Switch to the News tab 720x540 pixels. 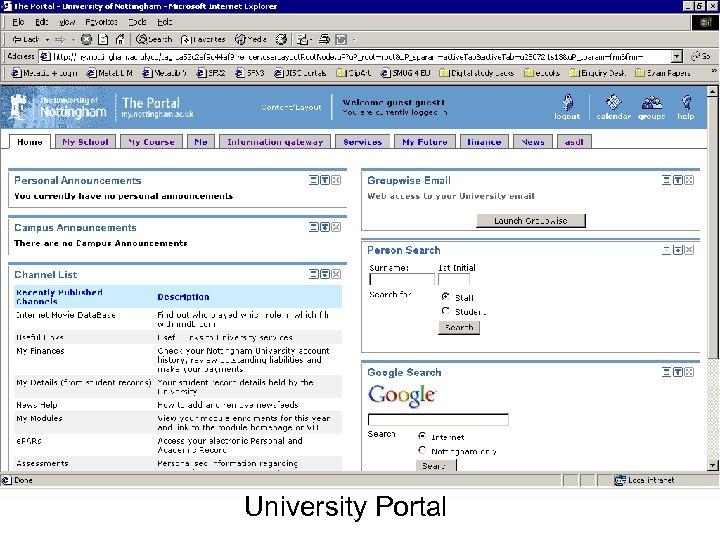533,142
